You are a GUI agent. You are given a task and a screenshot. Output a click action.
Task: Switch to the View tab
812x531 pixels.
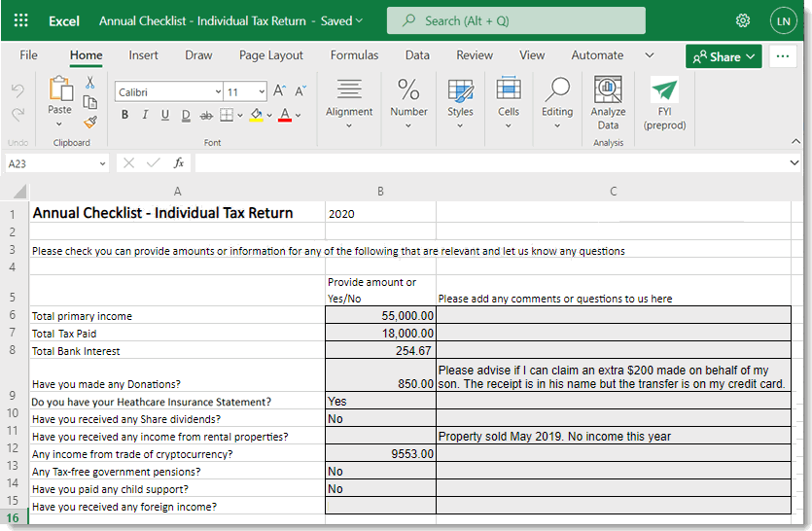(532, 54)
